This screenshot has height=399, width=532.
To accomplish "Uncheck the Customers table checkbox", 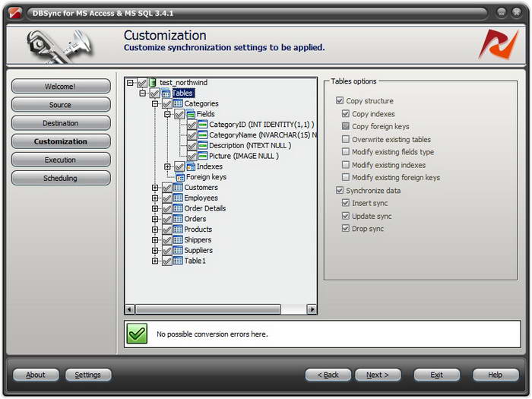I will tap(166, 188).
